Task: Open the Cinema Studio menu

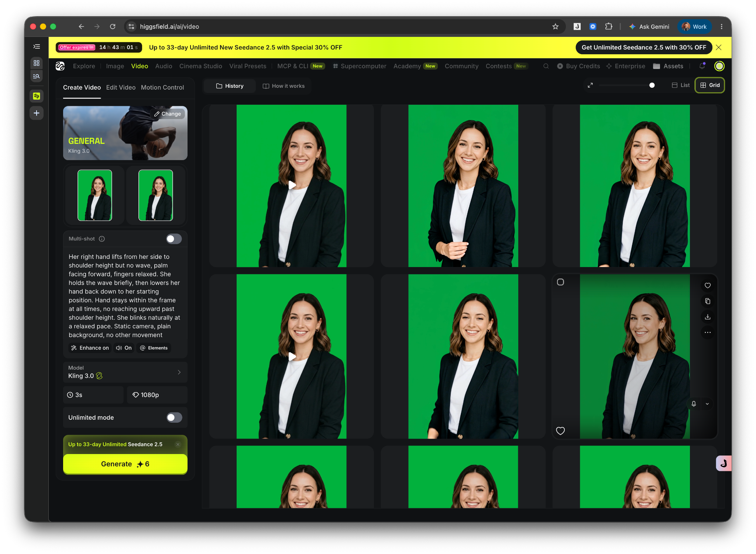Action: 200,66
